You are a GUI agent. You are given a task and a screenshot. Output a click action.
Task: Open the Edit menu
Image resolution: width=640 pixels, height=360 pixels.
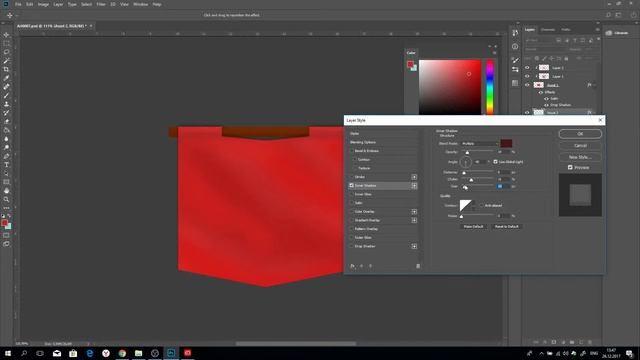coord(30,4)
